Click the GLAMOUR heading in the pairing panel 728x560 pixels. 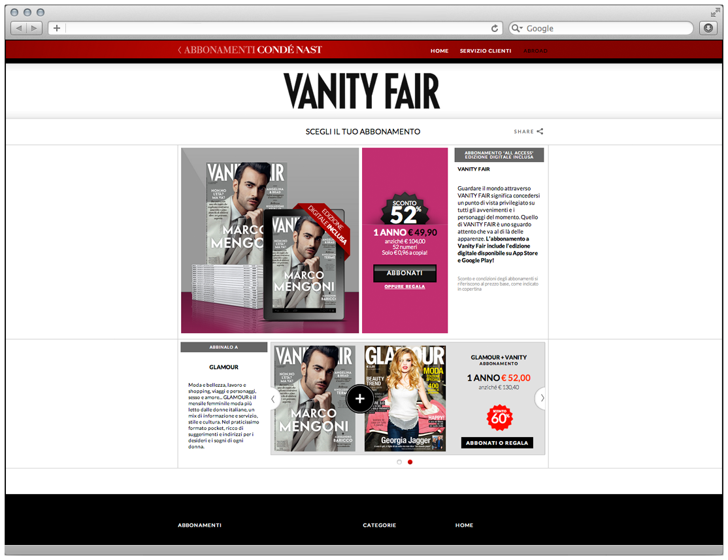pyautogui.click(x=223, y=367)
